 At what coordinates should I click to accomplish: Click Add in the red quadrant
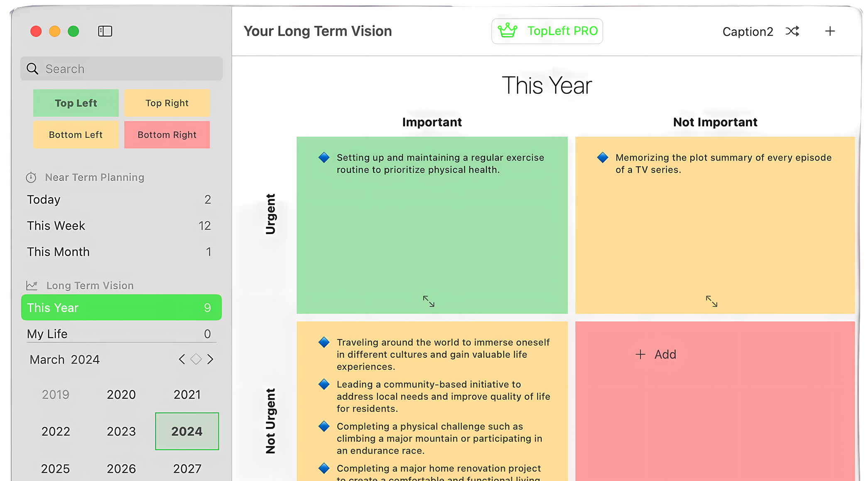click(x=656, y=354)
